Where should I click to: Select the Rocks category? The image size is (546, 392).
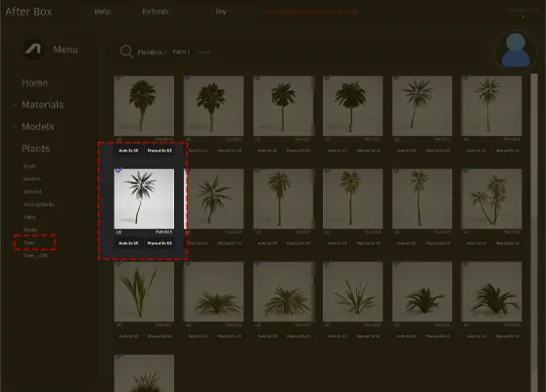pyautogui.click(x=30, y=230)
